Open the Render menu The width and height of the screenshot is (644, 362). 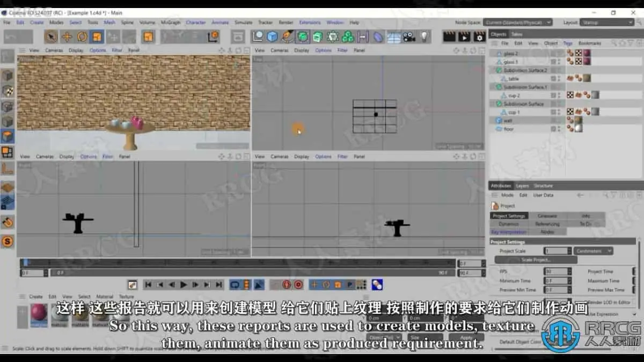286,23
